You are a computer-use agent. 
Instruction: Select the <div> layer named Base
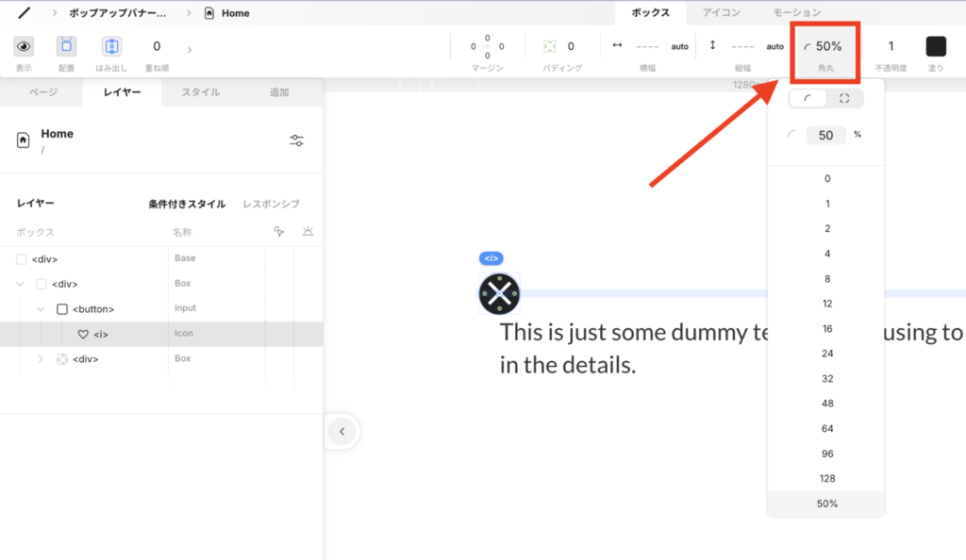[x=161, y=258]
